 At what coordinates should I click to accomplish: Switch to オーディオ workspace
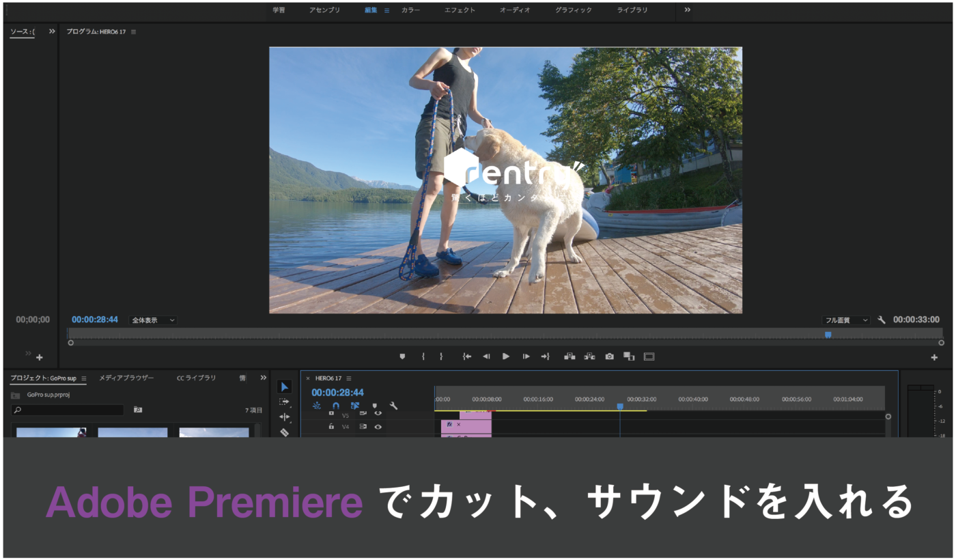click(x=515, y=10)
